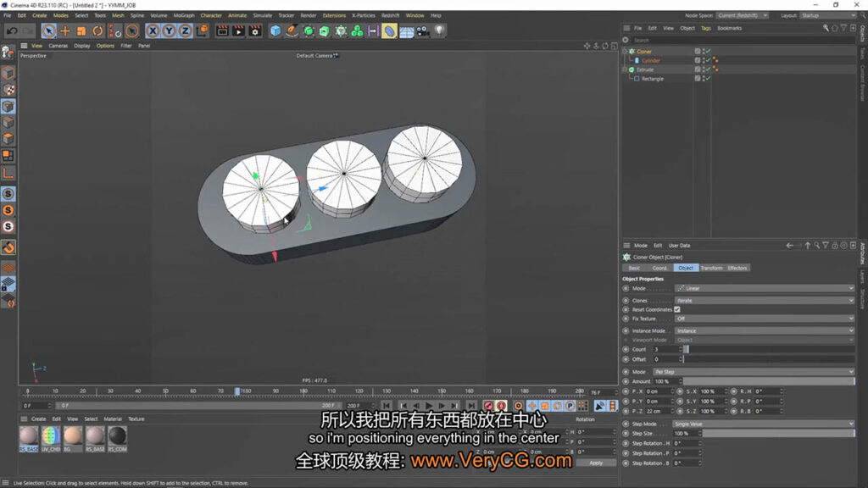
Task: Open the Texture mode checkerboard icon
Action: [8, 90]
